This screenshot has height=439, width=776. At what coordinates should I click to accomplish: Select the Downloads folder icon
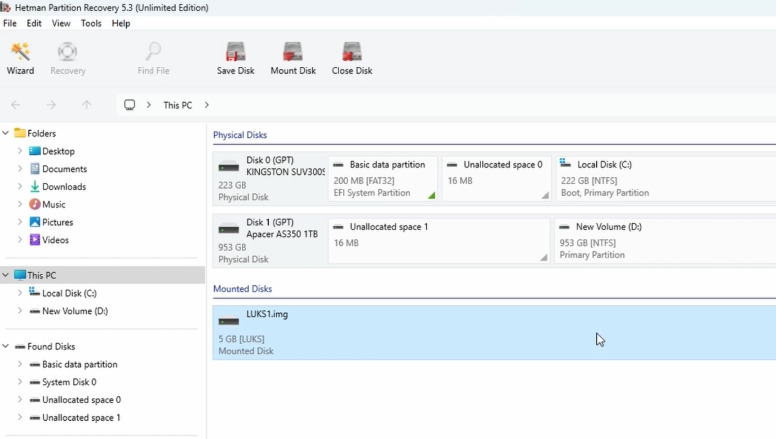coord(35,187)
